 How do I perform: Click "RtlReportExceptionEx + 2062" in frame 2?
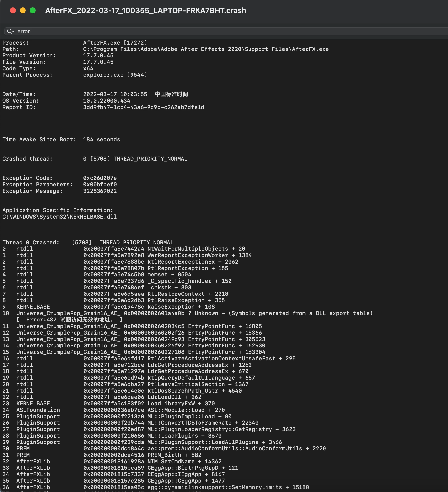193,262
